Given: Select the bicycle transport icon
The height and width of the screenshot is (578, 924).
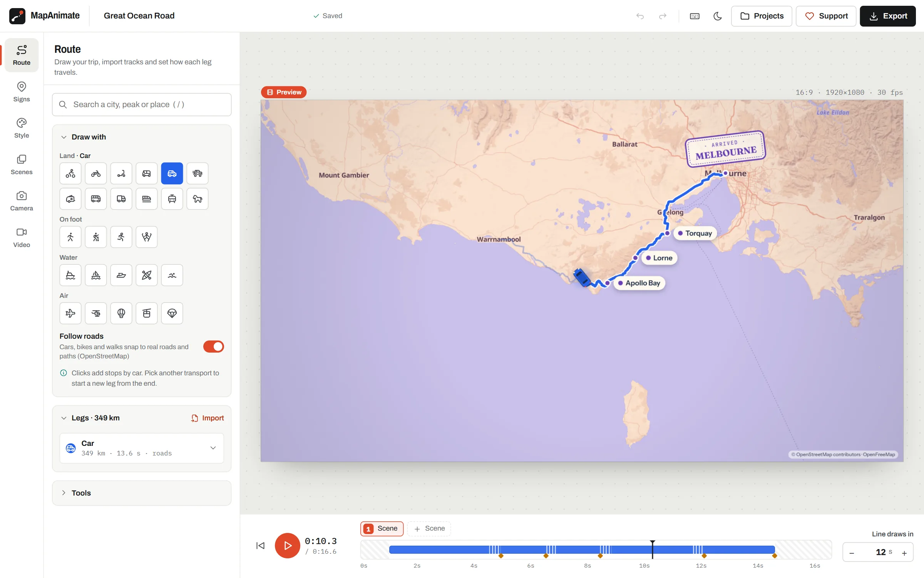Looking at the screenshot, I should click(70, 173).
